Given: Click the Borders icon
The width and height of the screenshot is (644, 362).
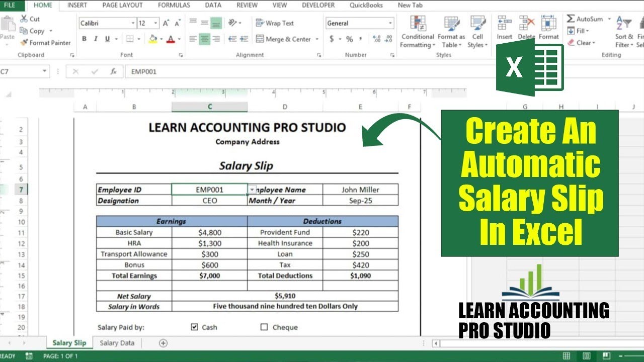Looking at the screenshot, I should tap(129, 39).
